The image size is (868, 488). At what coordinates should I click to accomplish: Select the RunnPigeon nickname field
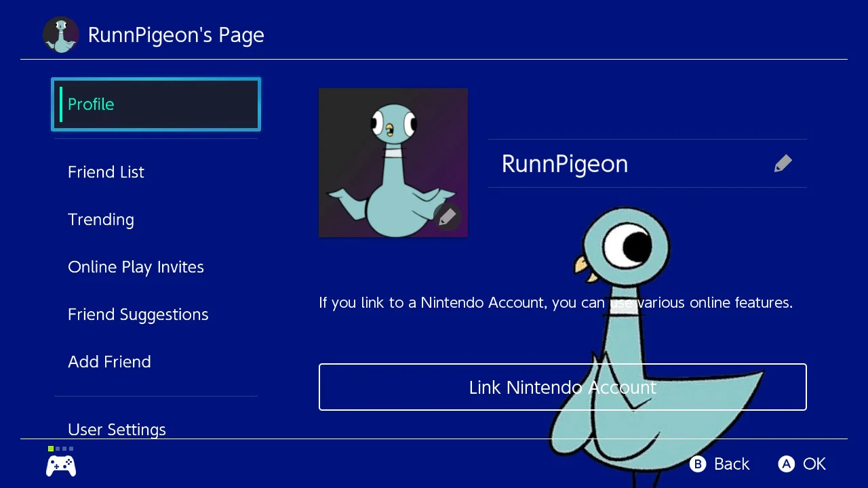tap(648, 163)
